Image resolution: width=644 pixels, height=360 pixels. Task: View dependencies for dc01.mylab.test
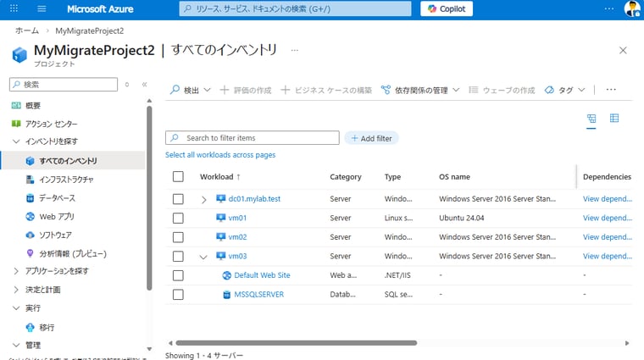pyautogui.click(x=607, y=199)
